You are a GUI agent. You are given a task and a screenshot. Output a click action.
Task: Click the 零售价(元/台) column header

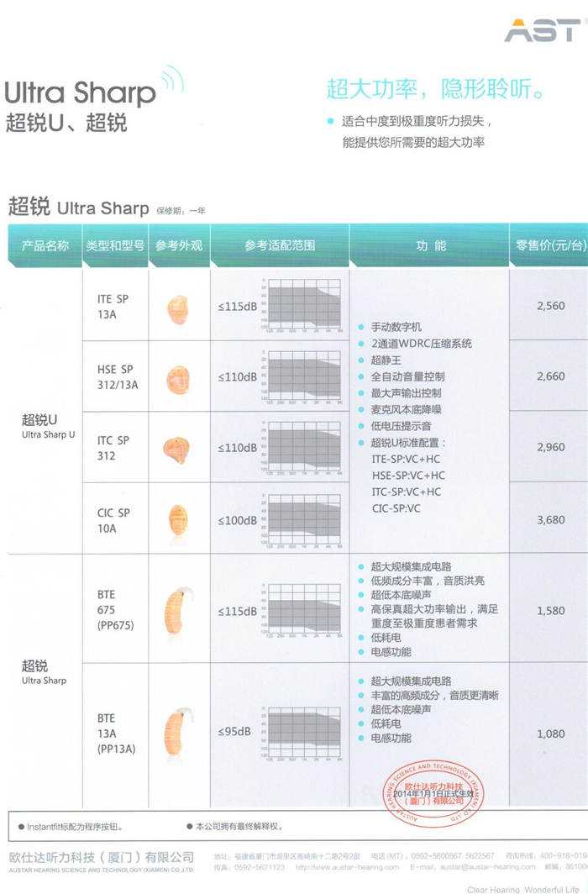(551, 245)
